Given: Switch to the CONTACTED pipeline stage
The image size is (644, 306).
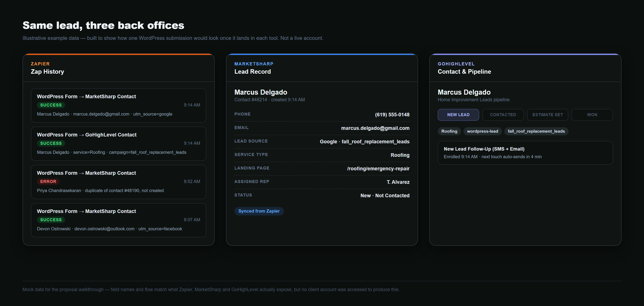Looking at the screenshot, I should point(503,115).
